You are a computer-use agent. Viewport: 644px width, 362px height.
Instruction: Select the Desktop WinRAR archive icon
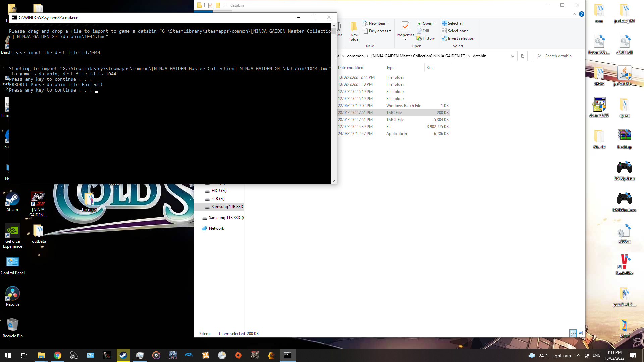[624, 139]
